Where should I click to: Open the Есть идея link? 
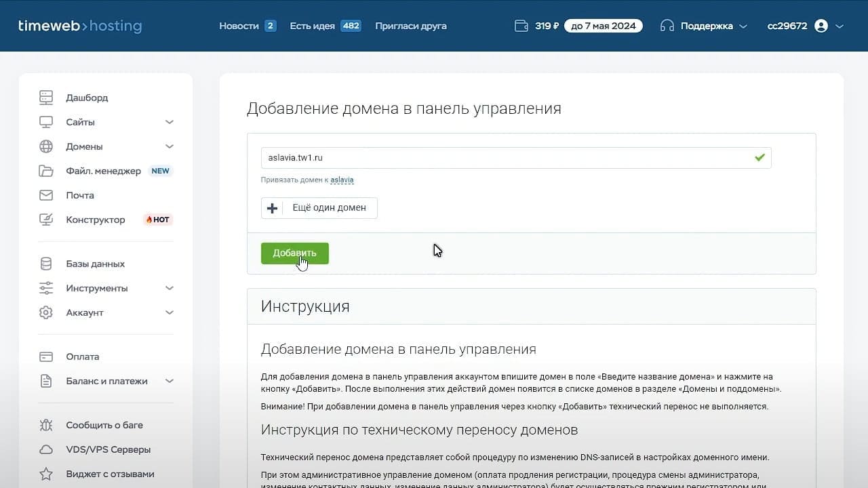pos(313,26)
